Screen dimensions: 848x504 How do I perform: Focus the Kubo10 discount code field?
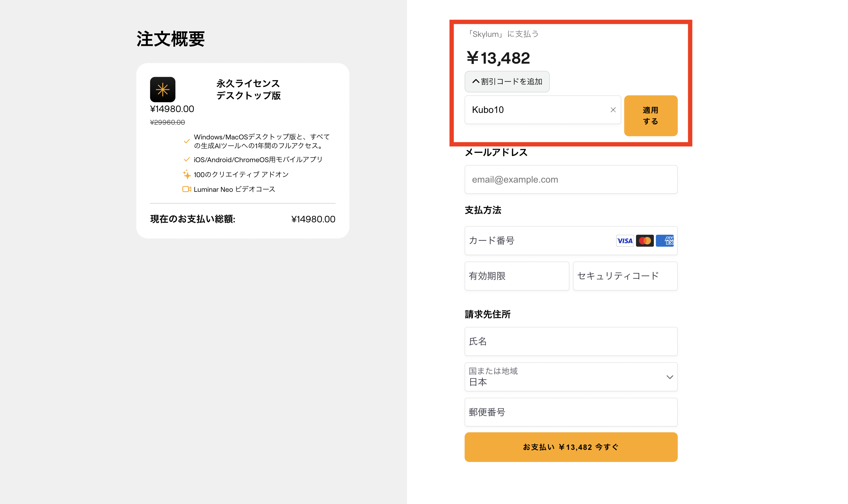click(x=542, y=110)
